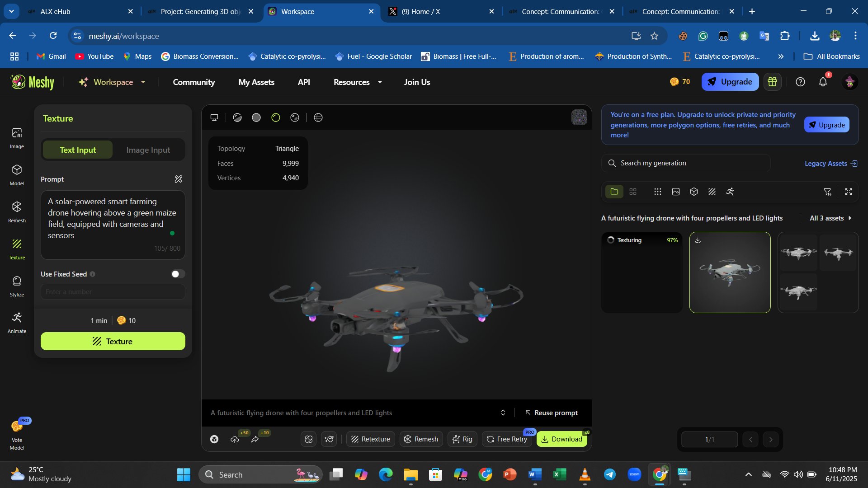Image resolution: width=868 pixels, height=488 pixels.
Task: Expand the Workspace dropdown menu
Action: pyautogui.click(x=143, y=82)
